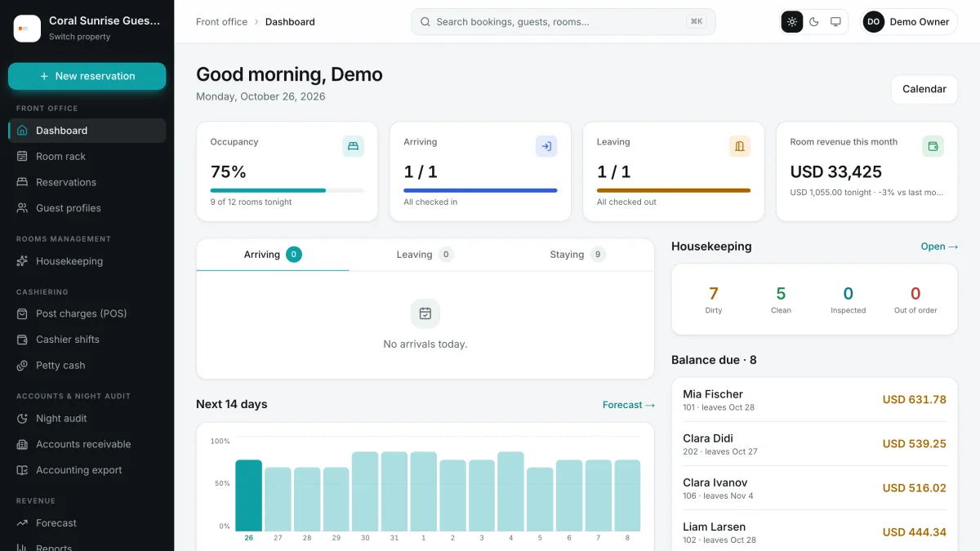Click the search bookings input field
The height and width of the screenshot is (551, 980).
click(x=563, y=22)
